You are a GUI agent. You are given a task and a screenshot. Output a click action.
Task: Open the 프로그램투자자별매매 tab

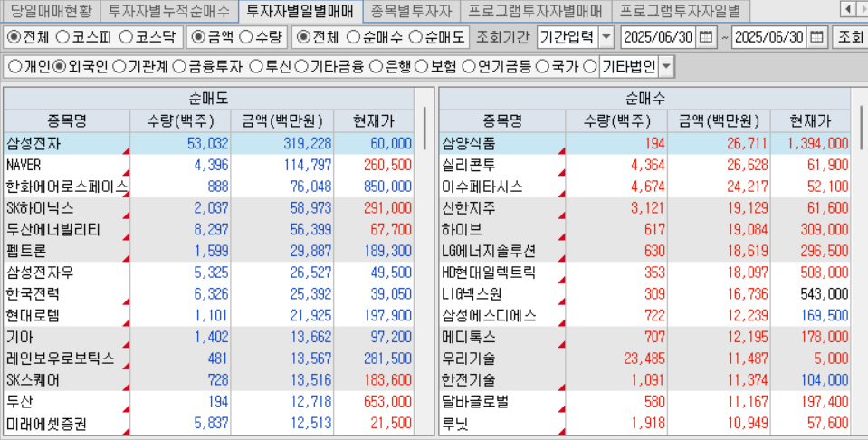(535, 10)
